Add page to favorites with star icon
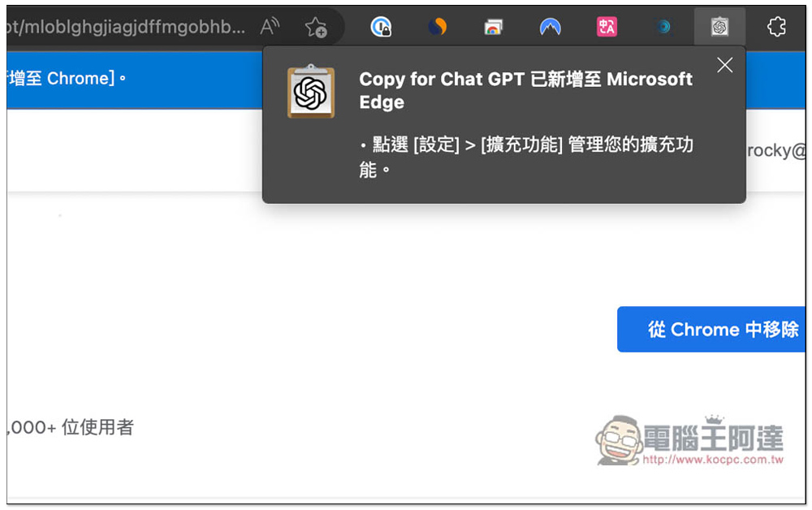The image size is (812, 510). pyautogui.click(x=315, y=27)
